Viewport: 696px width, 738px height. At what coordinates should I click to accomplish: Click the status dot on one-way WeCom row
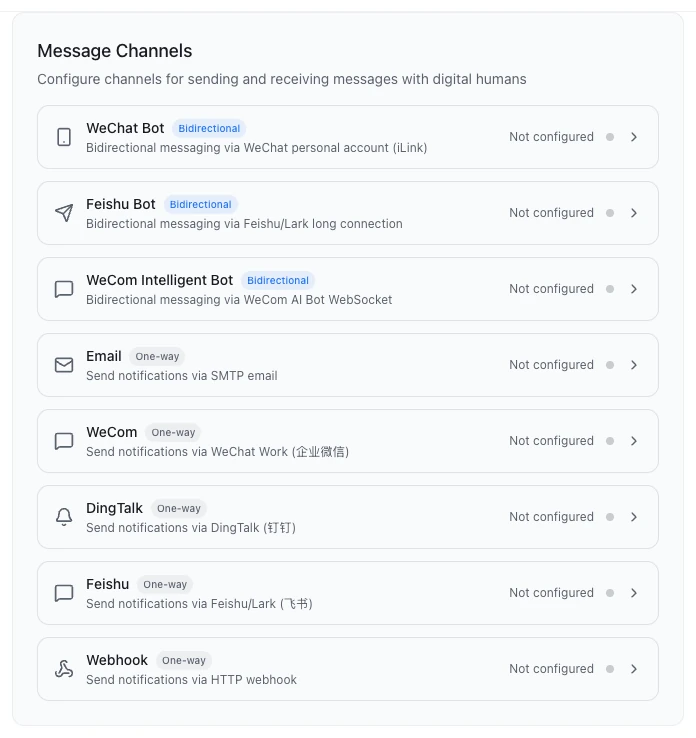tap(610, 441)
